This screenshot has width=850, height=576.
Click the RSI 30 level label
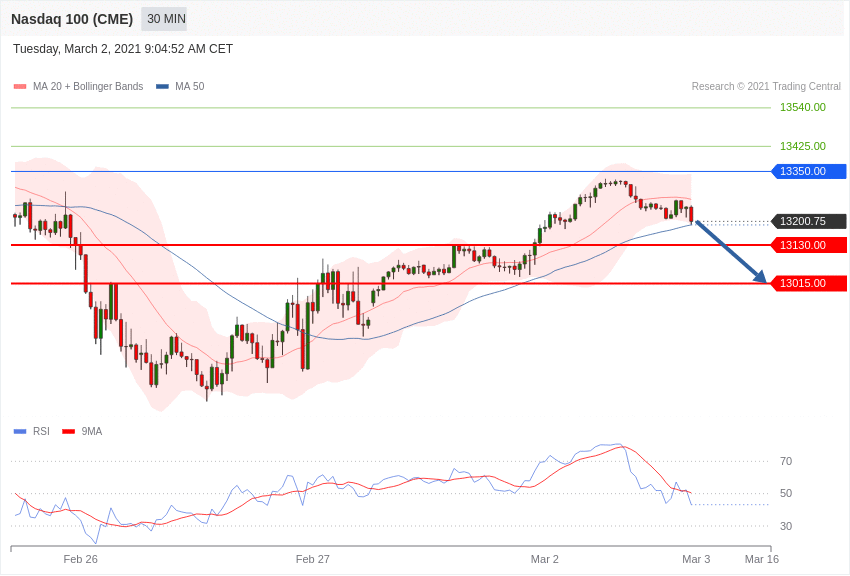[786, 526]
